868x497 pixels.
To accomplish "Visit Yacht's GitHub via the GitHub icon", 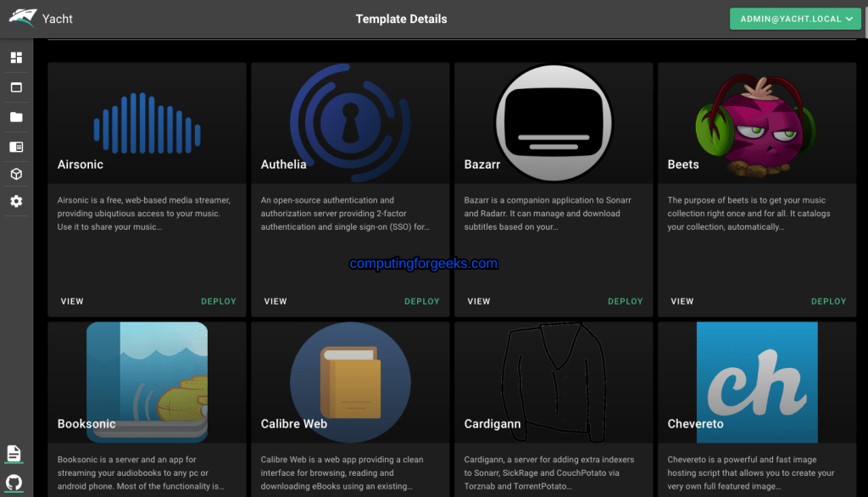I will [x=15, y=482].
